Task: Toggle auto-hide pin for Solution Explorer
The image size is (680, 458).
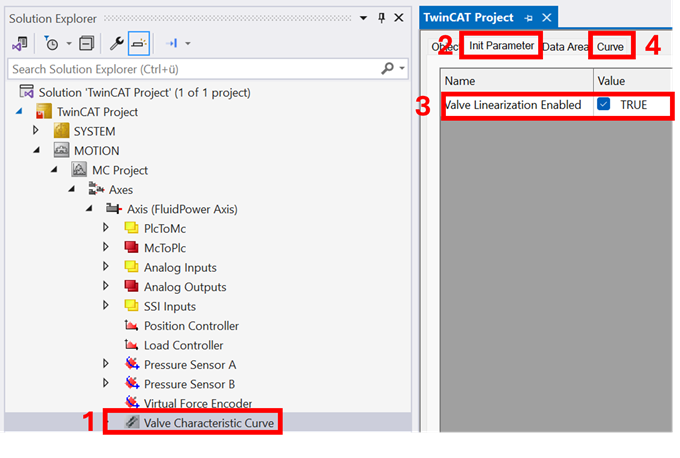Action: pos(381,18)
